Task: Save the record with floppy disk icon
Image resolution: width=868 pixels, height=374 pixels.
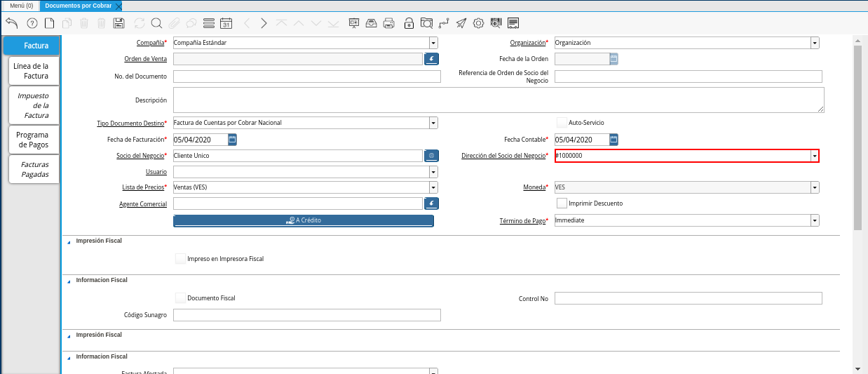Action: coord(119,23)
